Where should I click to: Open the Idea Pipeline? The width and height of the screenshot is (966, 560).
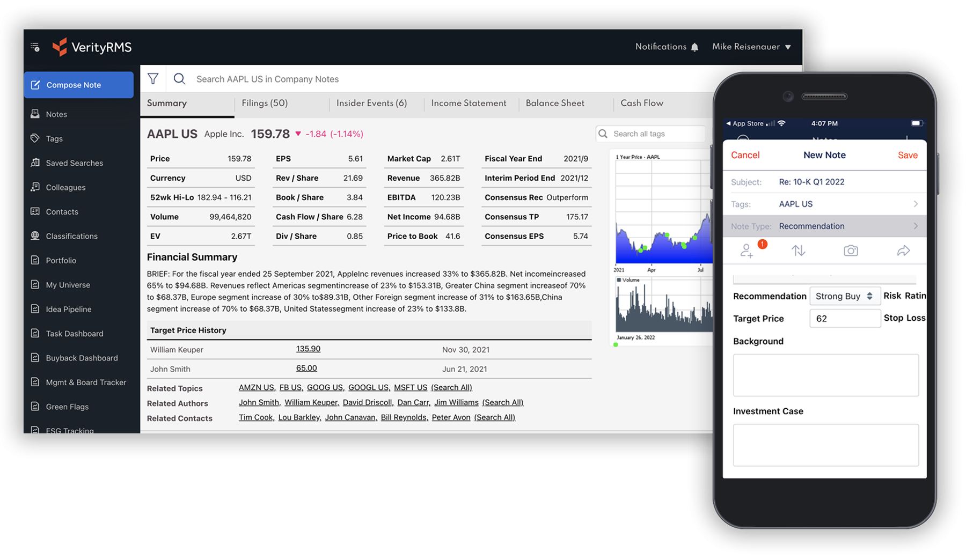(69, 309)
